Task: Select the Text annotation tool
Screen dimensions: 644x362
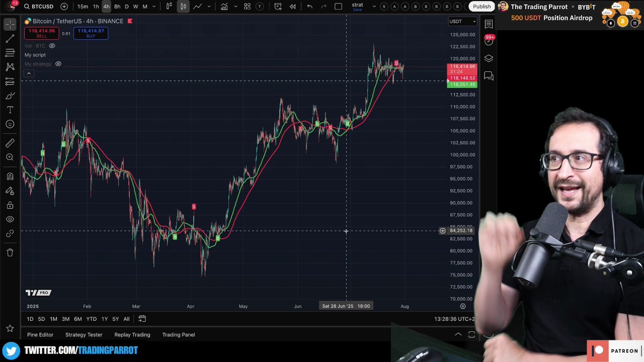Action: (10, 109)
